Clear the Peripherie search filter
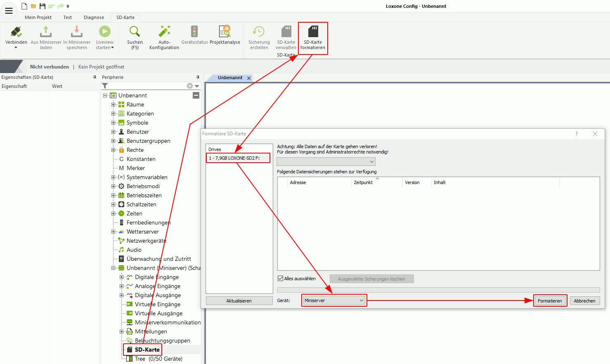 190,86
